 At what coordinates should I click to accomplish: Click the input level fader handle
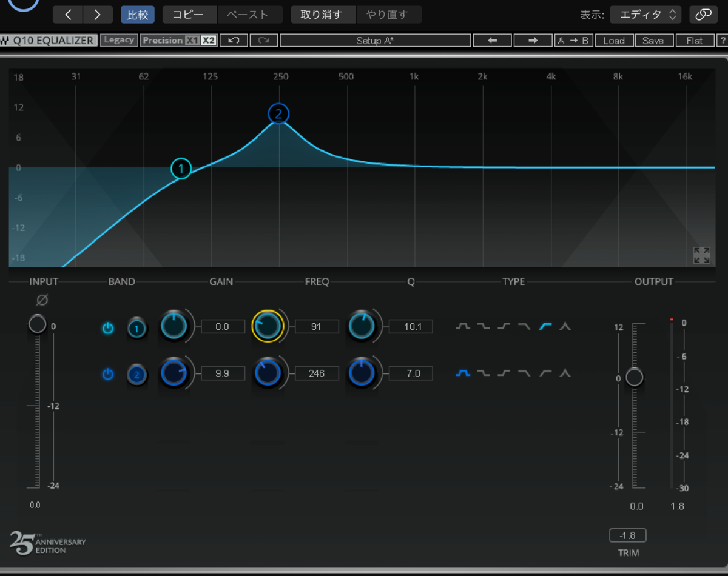pyautogui.click(x=38, y=324)
